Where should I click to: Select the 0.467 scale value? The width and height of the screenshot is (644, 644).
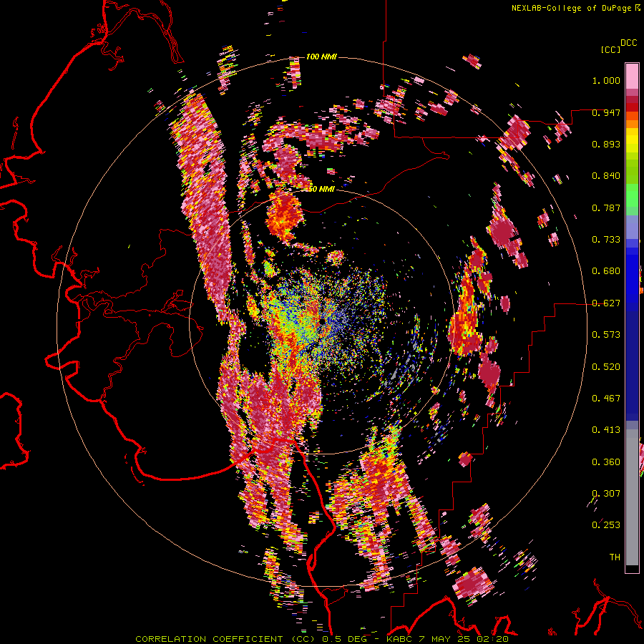tap(606, 399)
